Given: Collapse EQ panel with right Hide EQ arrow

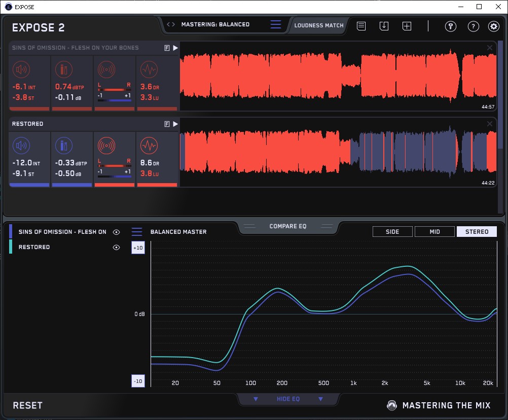Looking at the screenshot, I should (x=321, y=399).
